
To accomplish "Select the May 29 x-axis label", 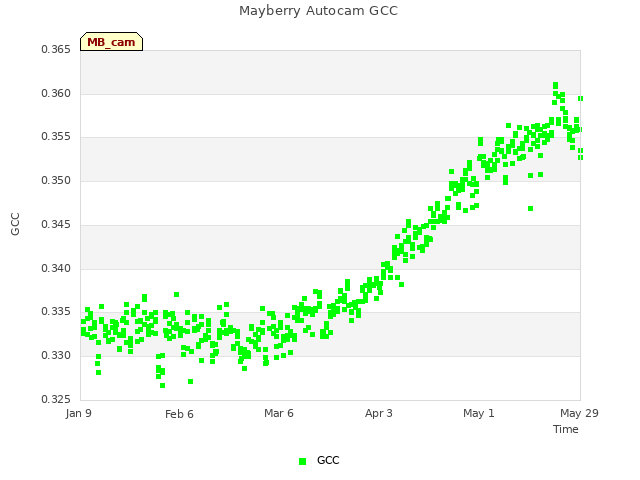I will pyautogui.click(x=579, y=413).
